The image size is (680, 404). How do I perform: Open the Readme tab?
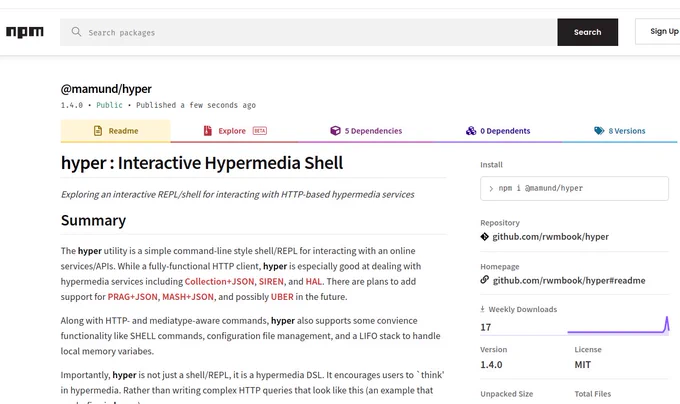tap(116, 130)
